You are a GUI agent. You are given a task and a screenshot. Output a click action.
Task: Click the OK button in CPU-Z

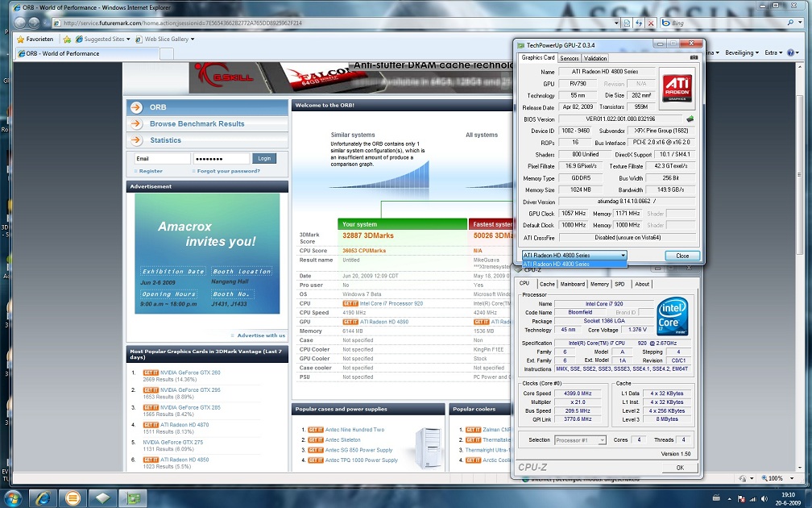(679, 468)
